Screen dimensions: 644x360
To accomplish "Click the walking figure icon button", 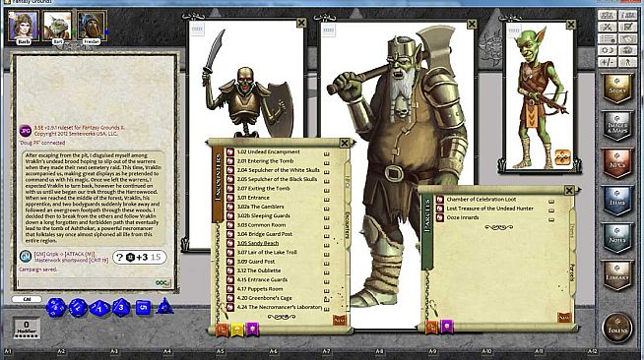I will pyautogui.click(x=627, y=62).
